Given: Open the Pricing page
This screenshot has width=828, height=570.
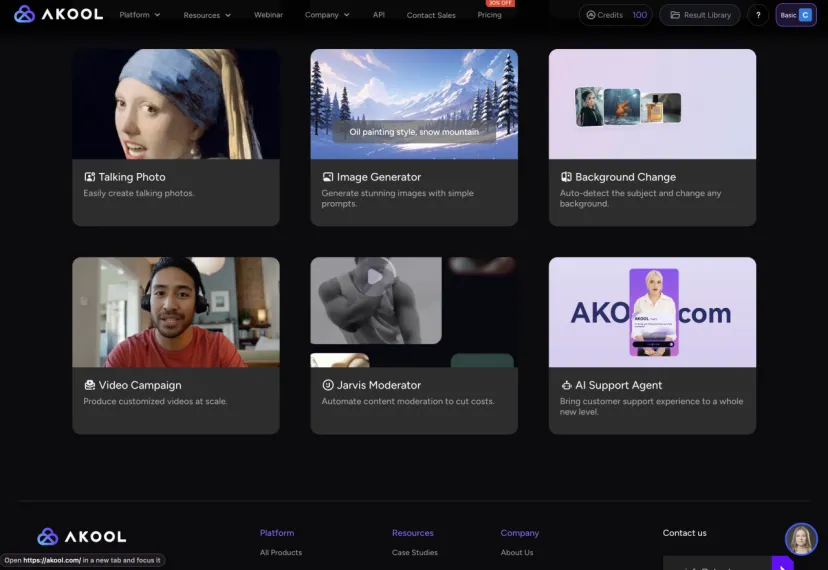Looking at the screenshot, I should (x=490, y=15).
